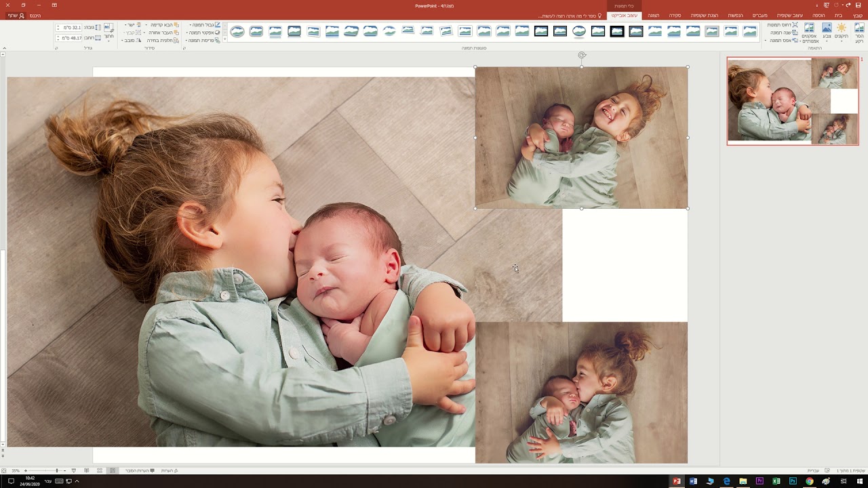This screenshot has height=488, width=868.
Task: Apply the leftmost oval picture style
Action: coord(237,31)
